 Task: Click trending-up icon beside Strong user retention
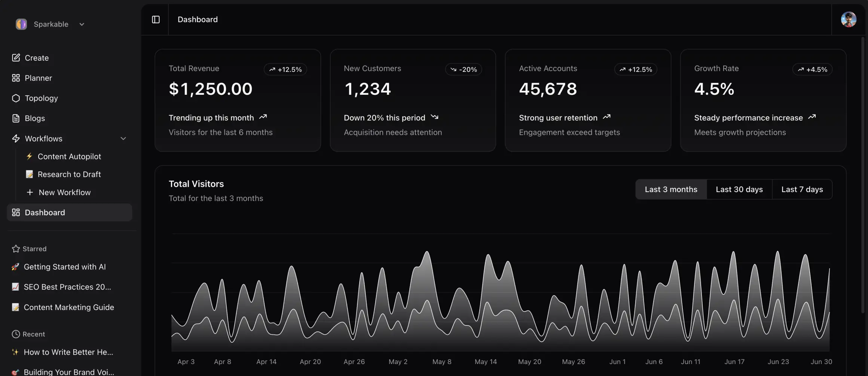point(606,117)
